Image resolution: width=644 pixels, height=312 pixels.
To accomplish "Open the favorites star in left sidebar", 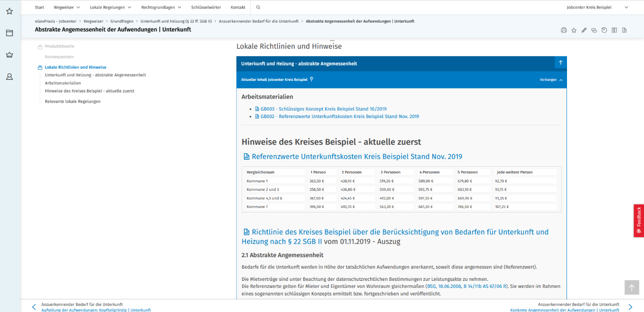I will 10,11.
